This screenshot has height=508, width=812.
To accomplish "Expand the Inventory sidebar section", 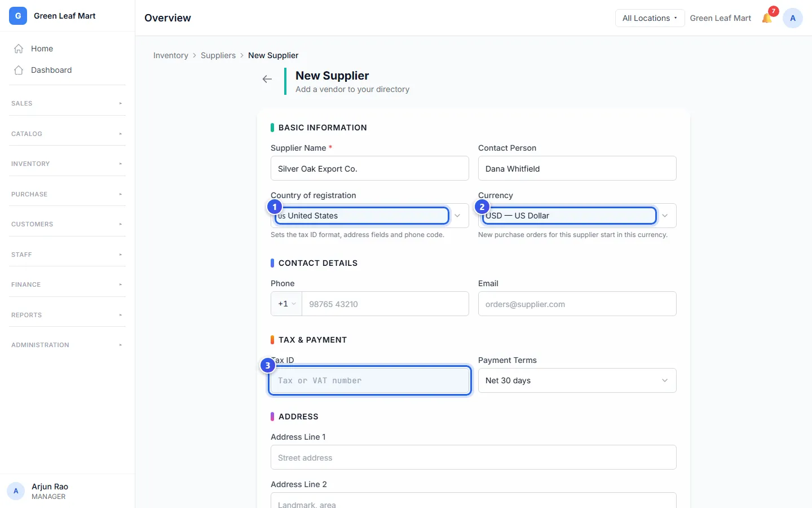I will [68, 164].
